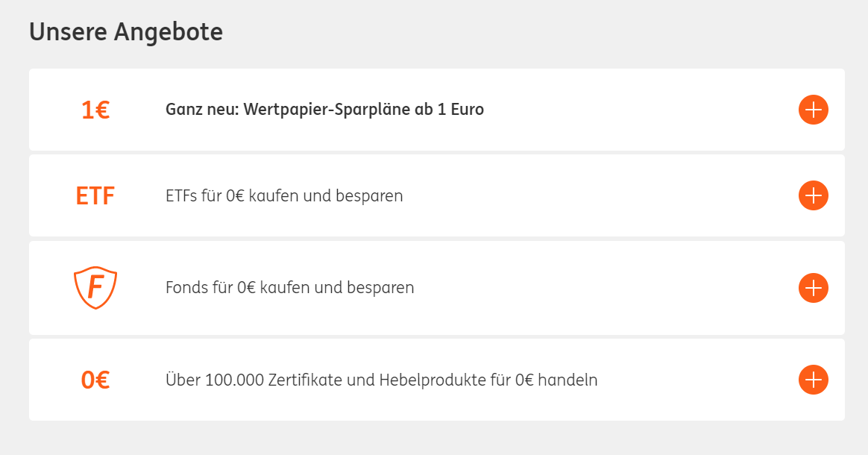
Task: Expand the ETFs offer using its plus button
Action: point(813,195)
